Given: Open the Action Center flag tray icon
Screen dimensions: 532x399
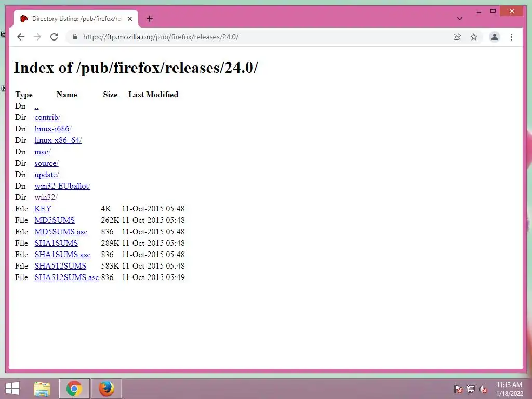Looking at the screenshot, I should (x=458, y=389).
